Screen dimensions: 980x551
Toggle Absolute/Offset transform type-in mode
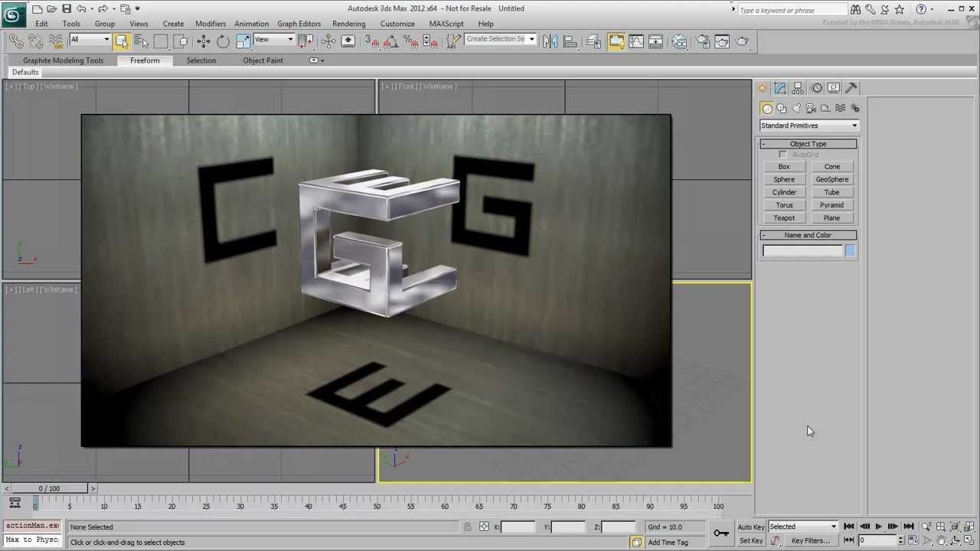coord(484,527)
